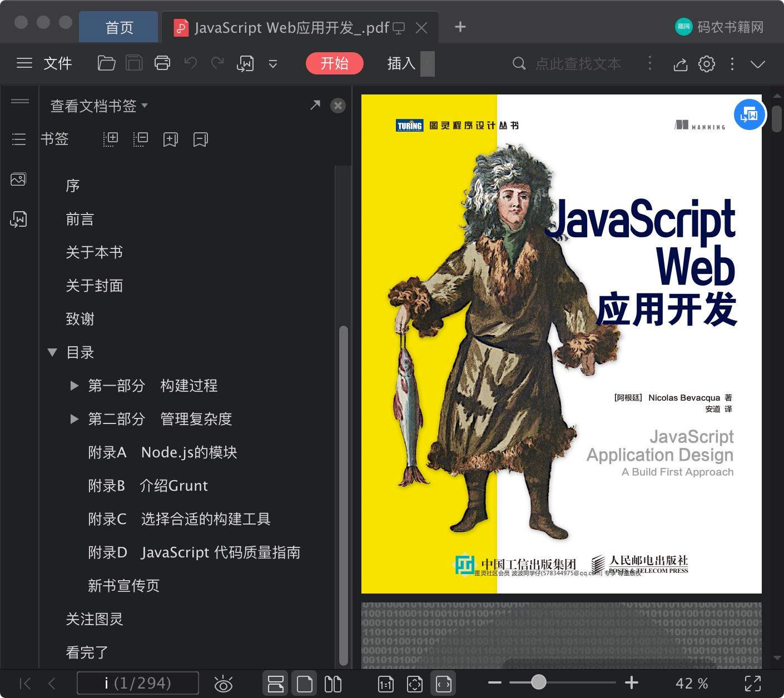Click the zoom slider handle

tap(538, 682)
